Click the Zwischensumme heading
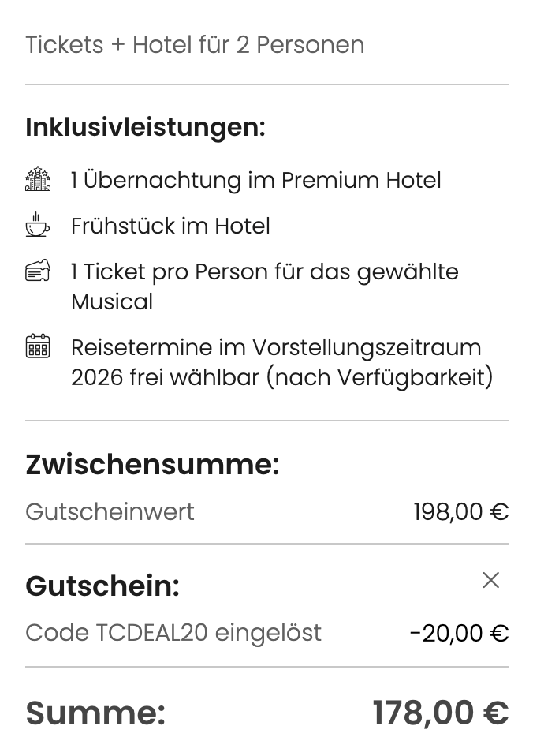Image resolution: width=533 pixels, height=756 pixels. (152, 466)
